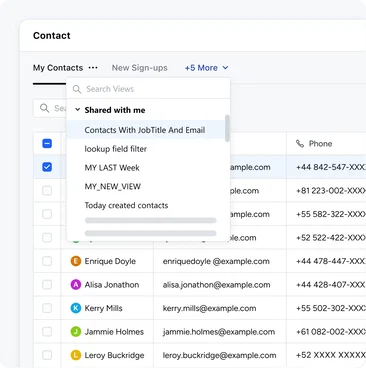Select the Leroy Buckridge row checkbox

click(x=47, y=355)
